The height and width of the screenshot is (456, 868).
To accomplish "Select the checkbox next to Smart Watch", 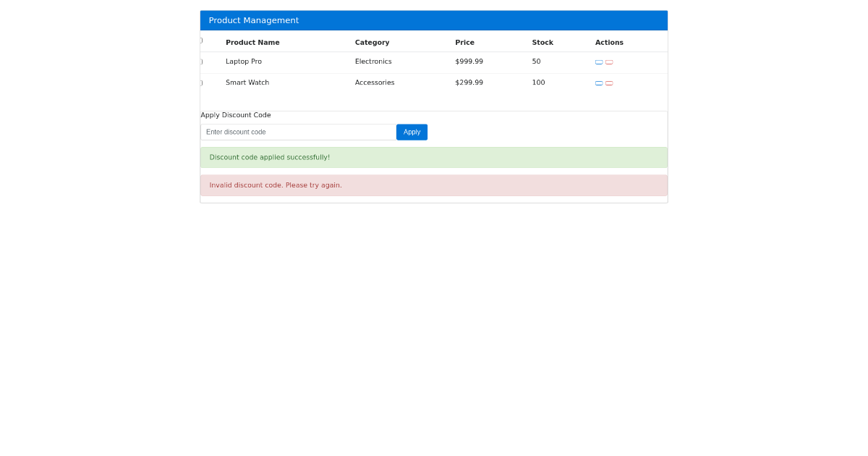I will click(200, 83).
